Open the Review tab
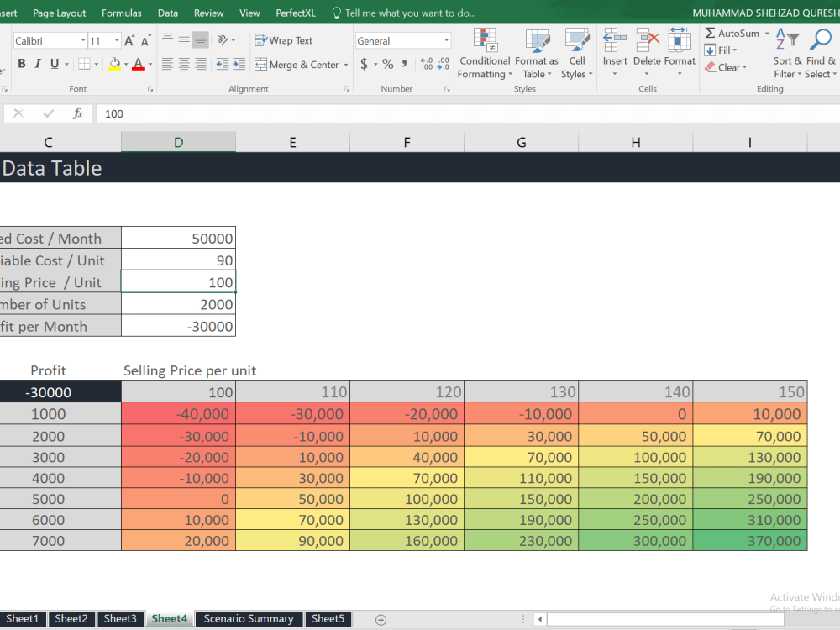 tap(209, 13)
